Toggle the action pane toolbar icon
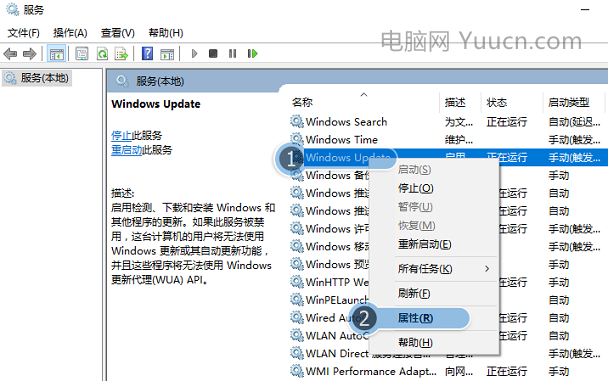This screenshot has width=608, height=381. [167, 54]
